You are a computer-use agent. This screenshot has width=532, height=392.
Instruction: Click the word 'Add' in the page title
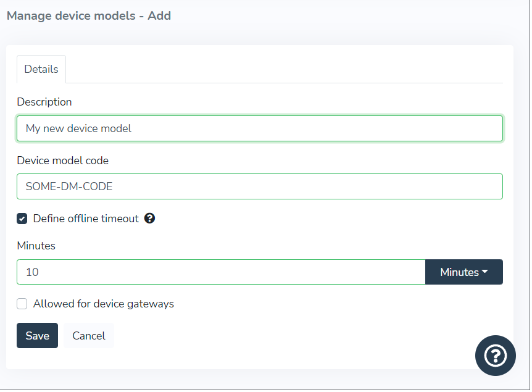pyautogui.click(x=159, y=16)
